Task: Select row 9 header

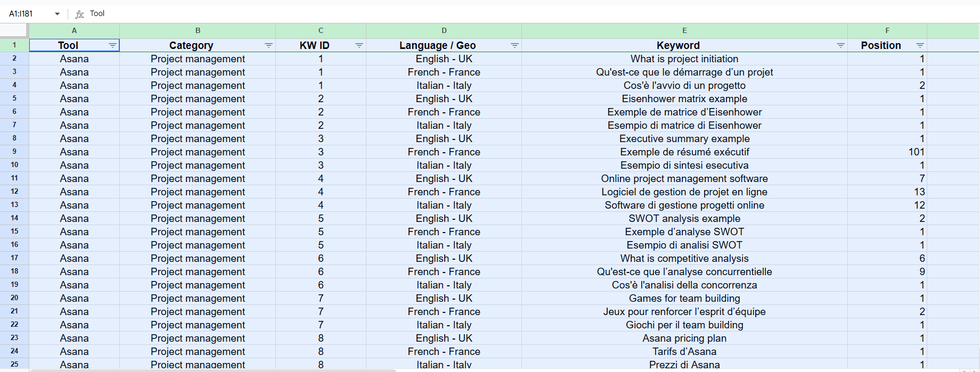Action: pyautogui.click(x=14, y=152)
